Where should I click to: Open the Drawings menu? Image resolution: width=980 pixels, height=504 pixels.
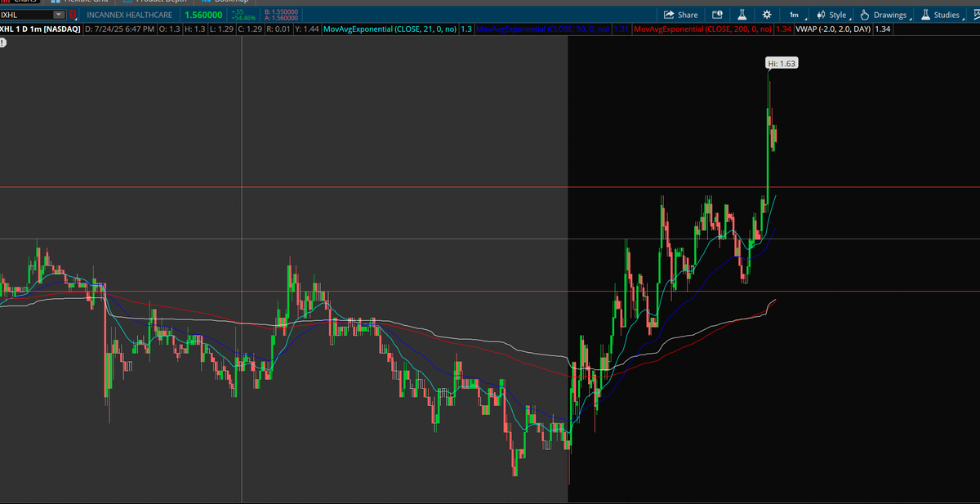884,15
